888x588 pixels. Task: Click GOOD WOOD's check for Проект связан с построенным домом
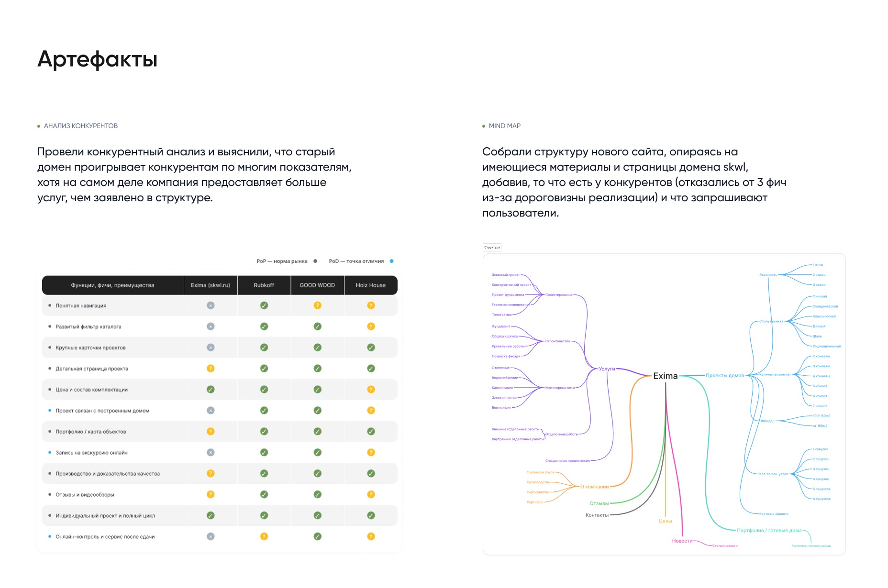coord(317,411)
